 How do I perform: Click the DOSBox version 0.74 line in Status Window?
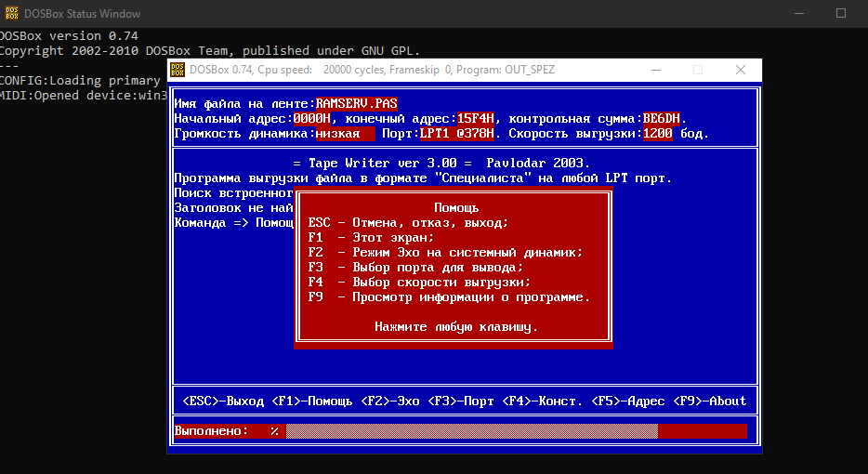69,36
